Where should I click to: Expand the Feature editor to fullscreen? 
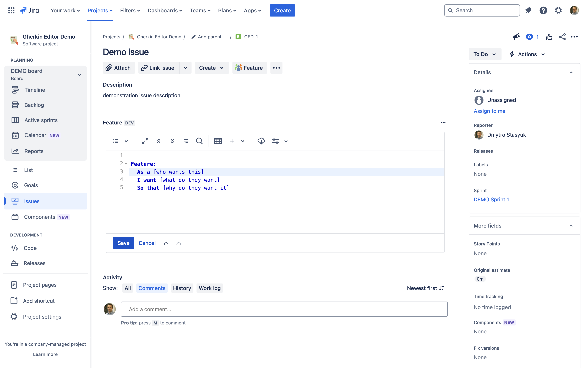145,141
